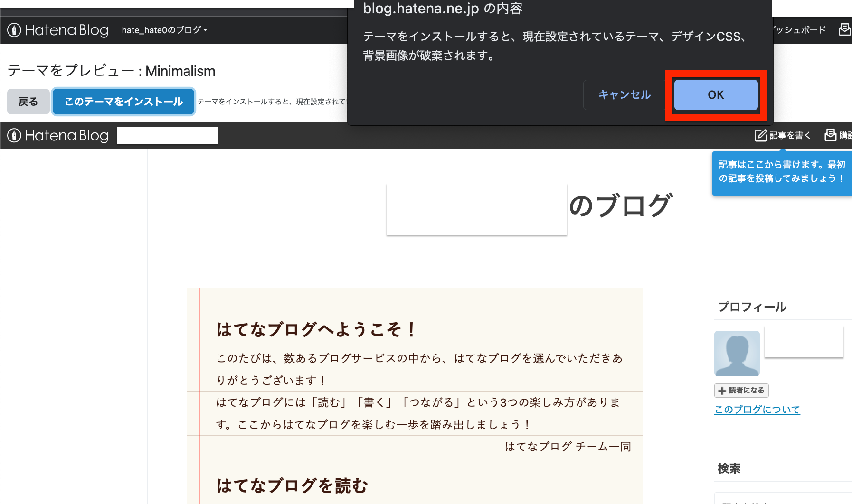Click the 戻る button

coord(28,102)
